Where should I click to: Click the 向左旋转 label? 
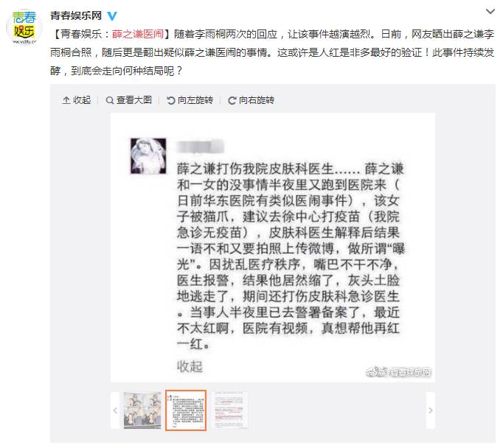195,100
